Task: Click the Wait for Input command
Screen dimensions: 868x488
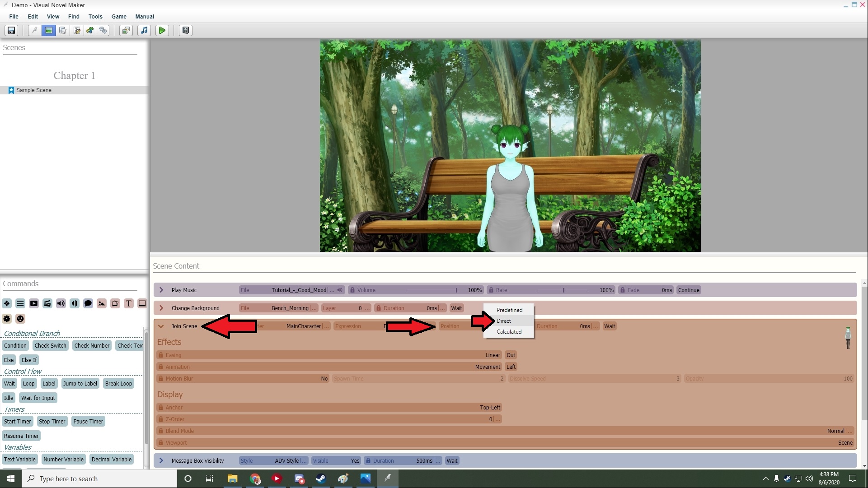Action: click(x=38, y=398)
